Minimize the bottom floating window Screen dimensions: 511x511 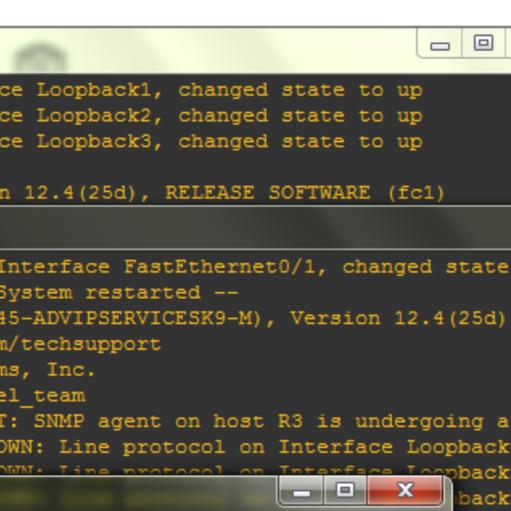coord(301,490)
